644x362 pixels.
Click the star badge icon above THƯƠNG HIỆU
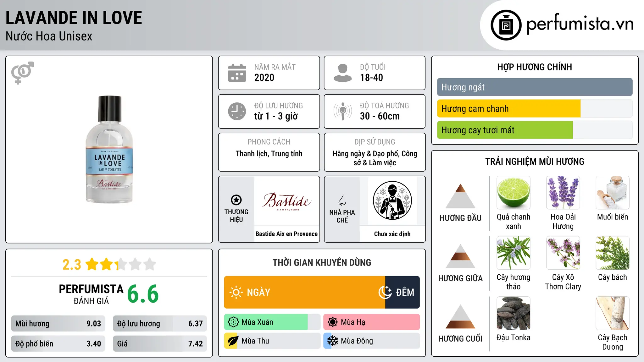tap(236, 200)
